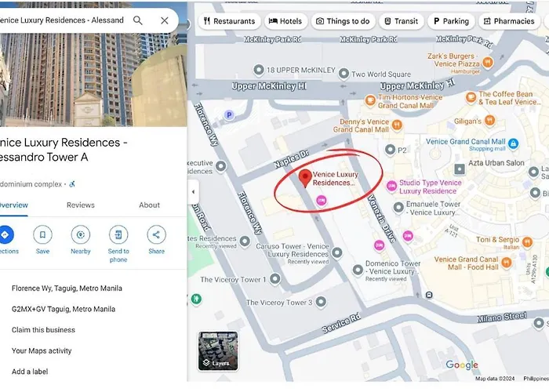Collapse the side panel arrow
The image size is (549, 392).
click(x=193, y=192)
